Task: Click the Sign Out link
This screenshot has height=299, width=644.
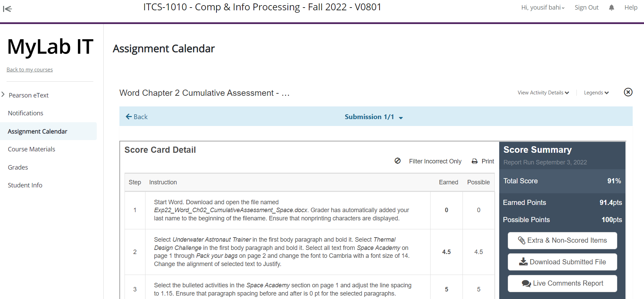Action: pyautogui.click(x=586, y=8)
